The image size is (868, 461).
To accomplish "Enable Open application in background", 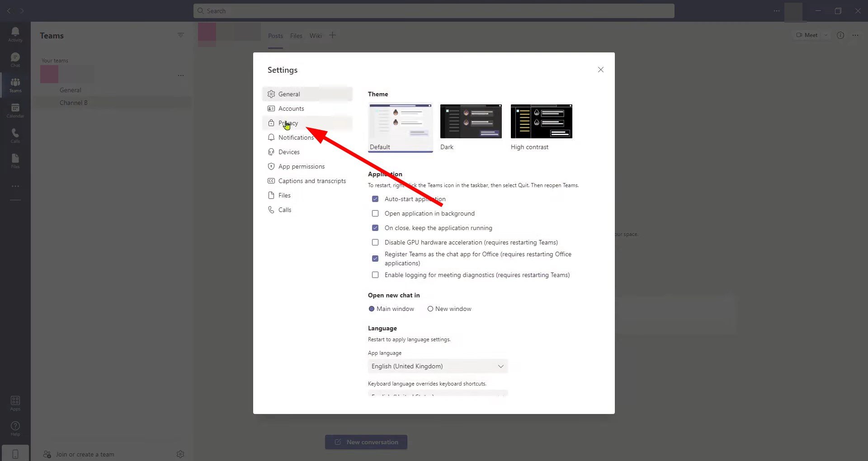I will click(375, 213).
